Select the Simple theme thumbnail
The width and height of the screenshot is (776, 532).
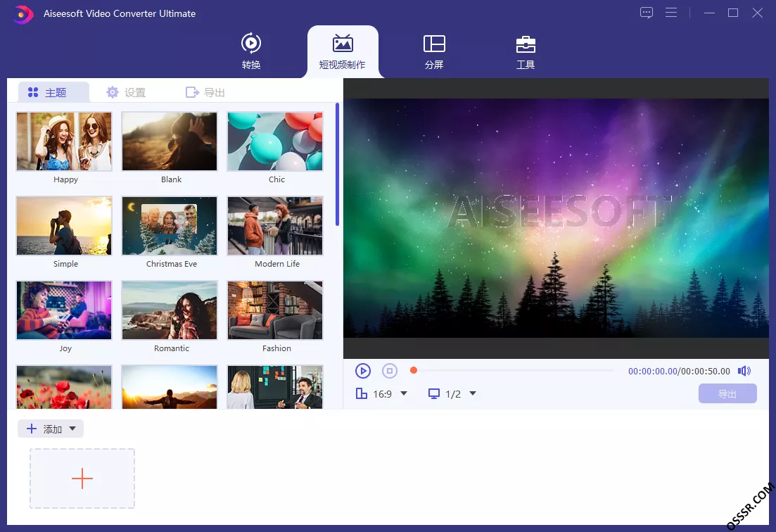tap(64, 226)
